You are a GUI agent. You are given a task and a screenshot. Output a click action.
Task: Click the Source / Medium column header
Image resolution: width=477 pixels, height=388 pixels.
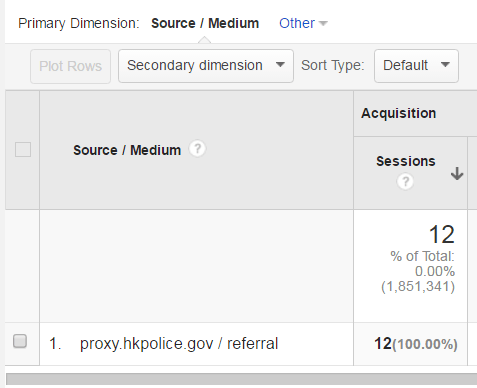[x=127, y=150]
